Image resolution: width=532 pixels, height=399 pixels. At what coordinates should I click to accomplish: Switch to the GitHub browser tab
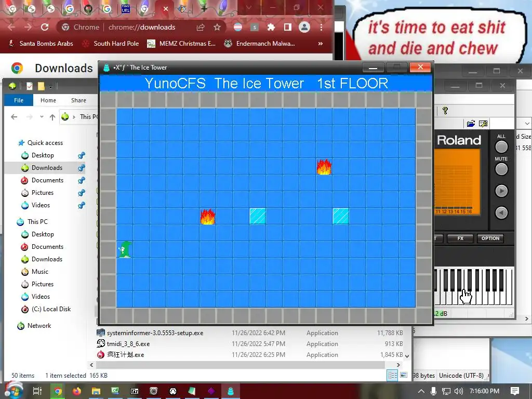click(x=88, y=8)
